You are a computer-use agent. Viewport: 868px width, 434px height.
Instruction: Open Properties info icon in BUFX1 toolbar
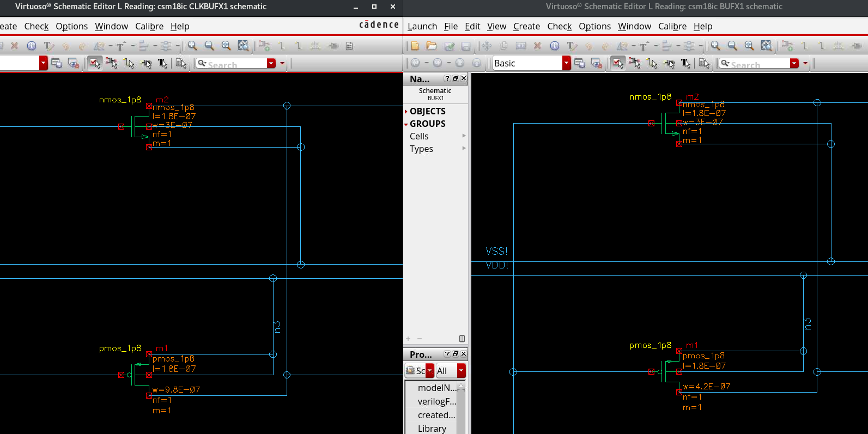(555, 46)
